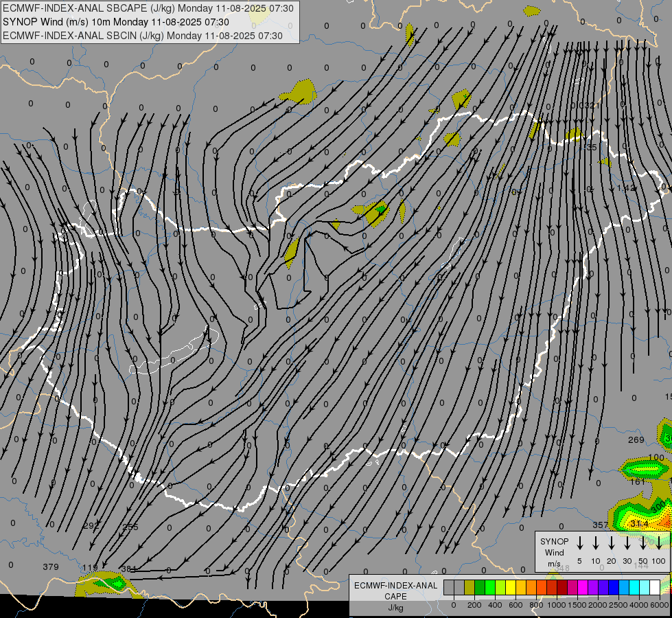Click the 400 tick label on the CAPE scale
The width and height of the screenshot is (672, 618).
click(495, 605)
